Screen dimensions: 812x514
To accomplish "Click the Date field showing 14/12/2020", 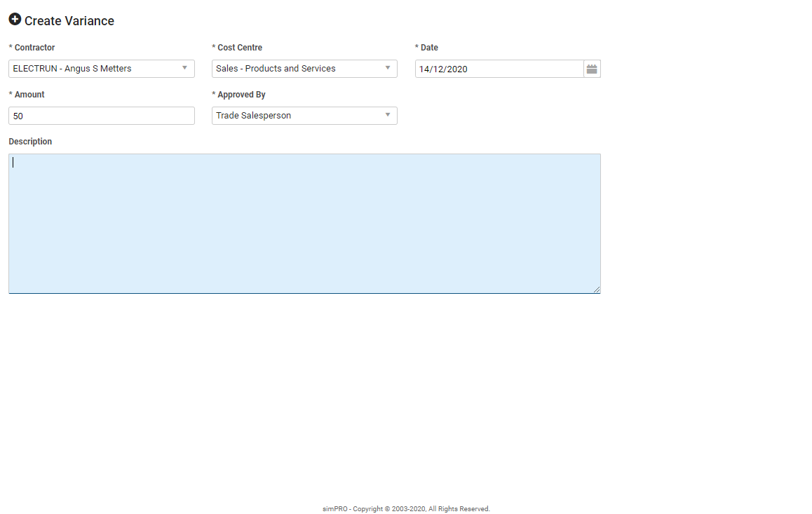I will [x=498, y=68].
